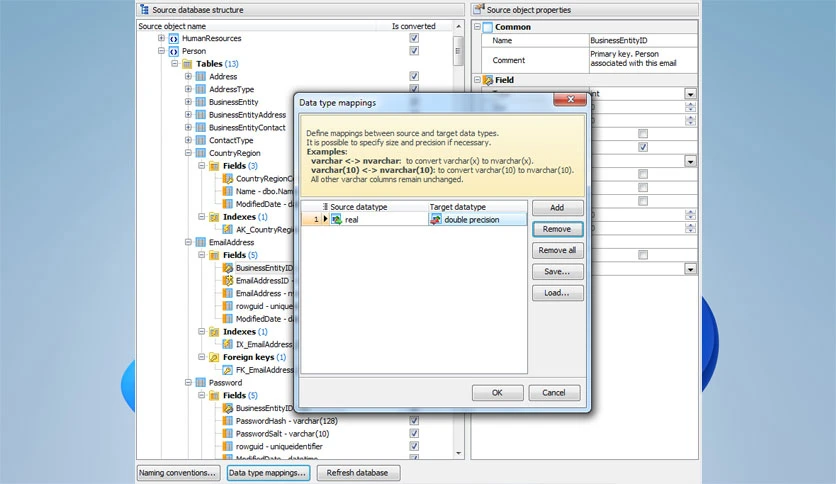The height and width of the screenshot is (484, 836).
Task: Click the Address table icon
Action: [x=200, y=77]
